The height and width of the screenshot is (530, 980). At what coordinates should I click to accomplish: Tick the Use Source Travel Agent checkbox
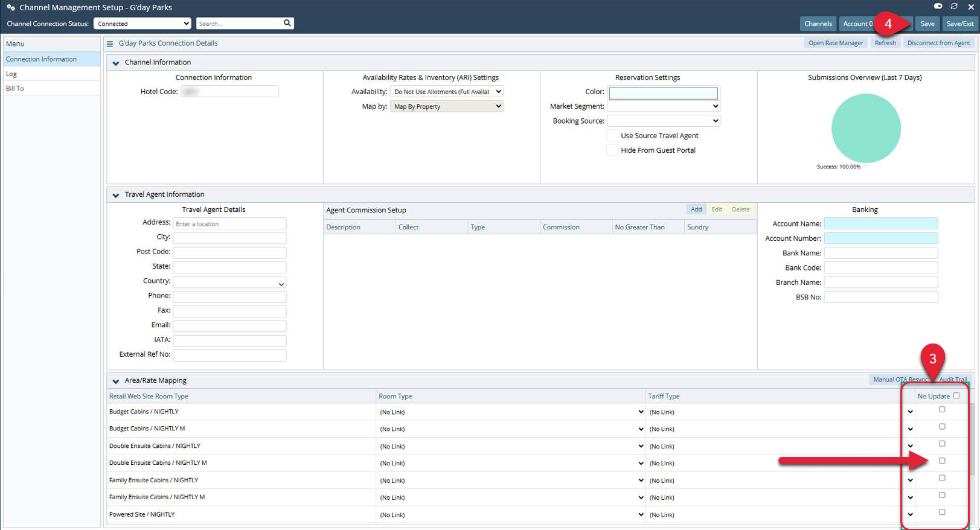click(x=612, y=136)
